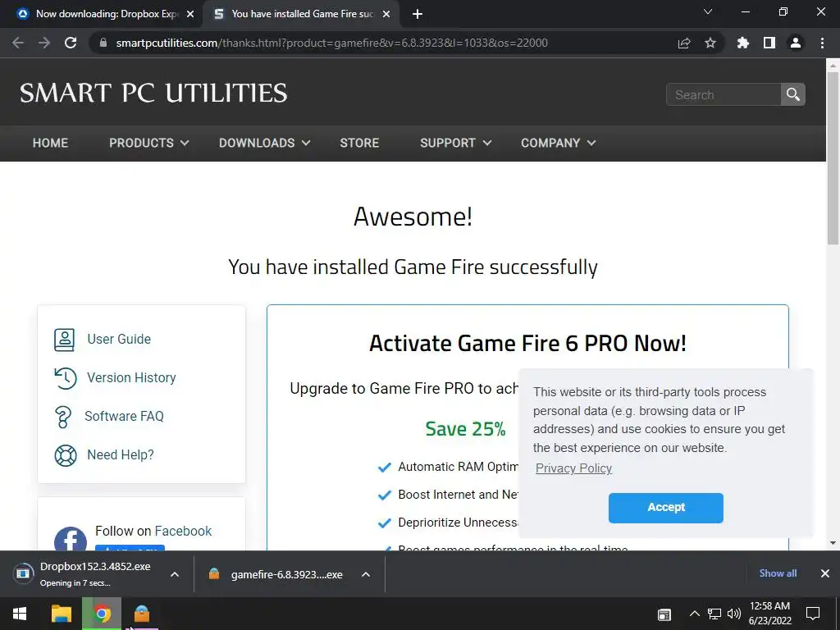Click the share page icon in address bar
The height and width of the screenshot is (630, 840).
coord(684,43)
